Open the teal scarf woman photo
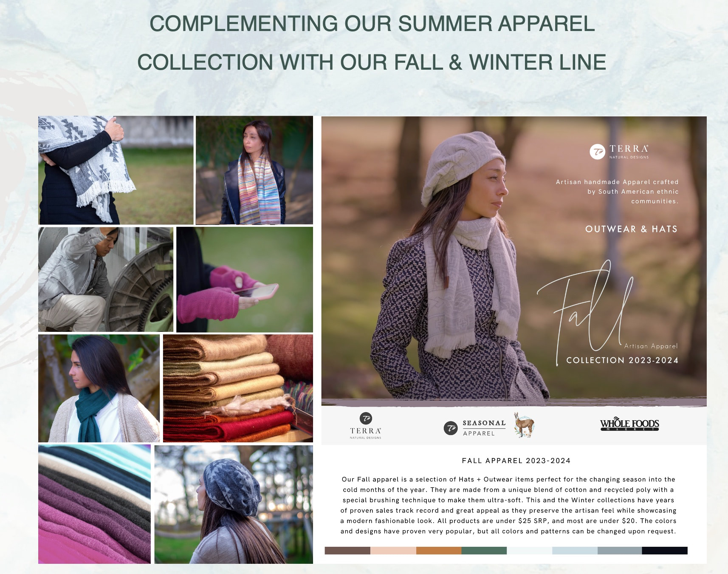 [x=99, y=388]
